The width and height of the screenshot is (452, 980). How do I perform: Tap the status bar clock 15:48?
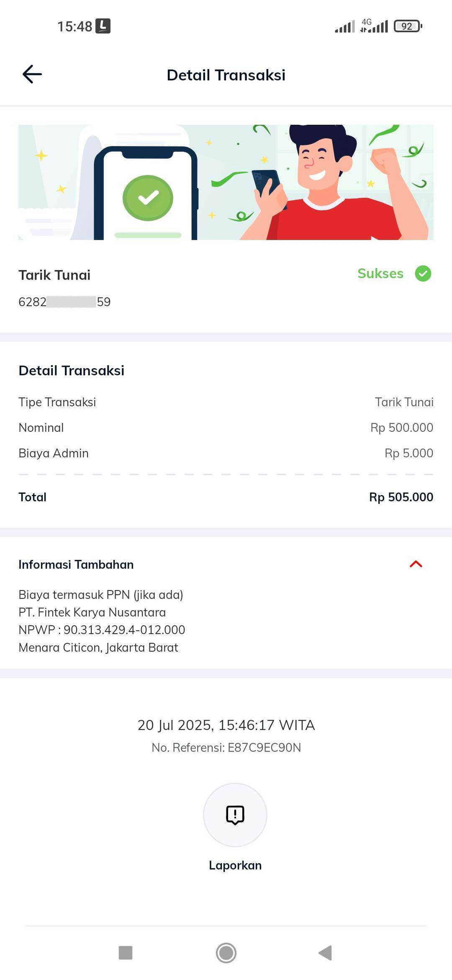[x=74, y=26]
